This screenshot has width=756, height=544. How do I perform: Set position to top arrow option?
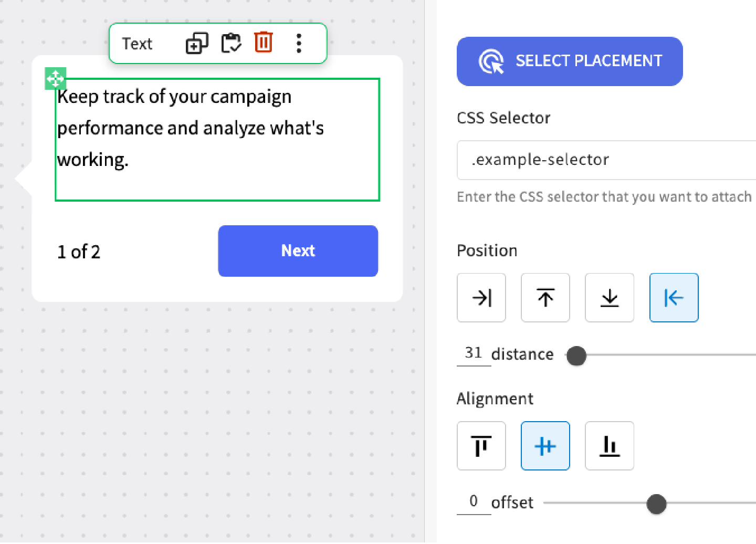[545, 298]
